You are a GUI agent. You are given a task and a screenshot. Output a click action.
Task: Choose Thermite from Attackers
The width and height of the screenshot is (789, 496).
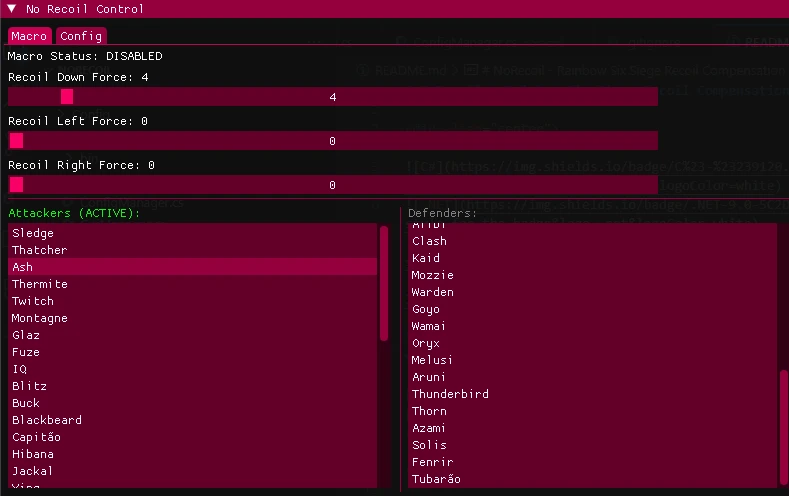pos(193,284)
